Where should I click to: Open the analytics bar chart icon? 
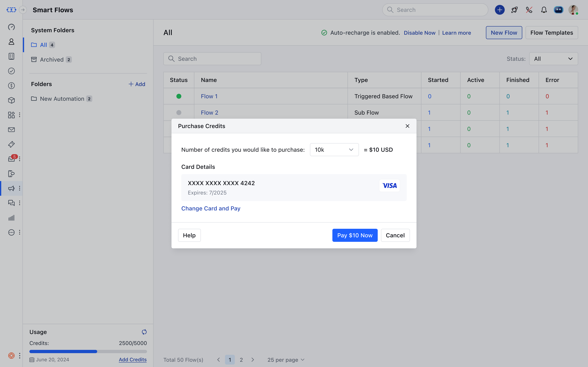[11, 218]
